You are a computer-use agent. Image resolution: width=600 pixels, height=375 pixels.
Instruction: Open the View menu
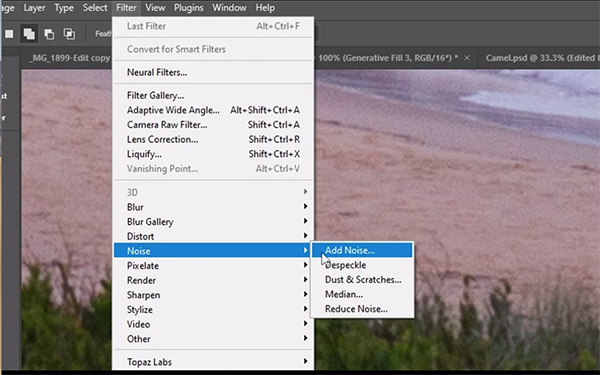(155, 8)
